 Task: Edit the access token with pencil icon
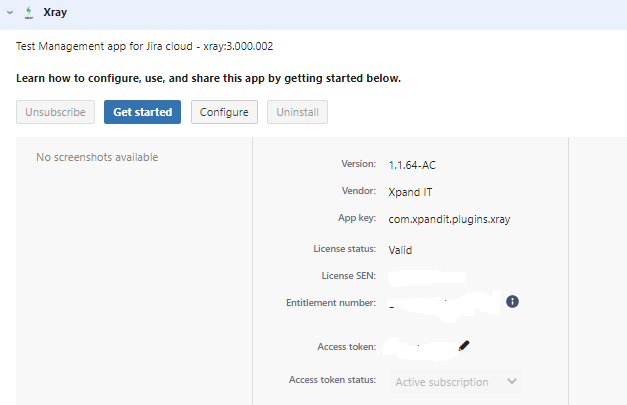(x=464, y=346)
